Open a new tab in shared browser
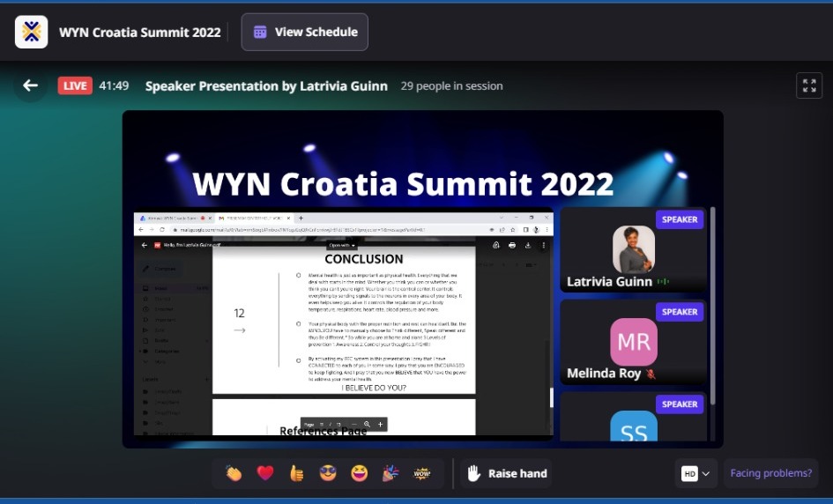833x504 pixels. (301, 218)
